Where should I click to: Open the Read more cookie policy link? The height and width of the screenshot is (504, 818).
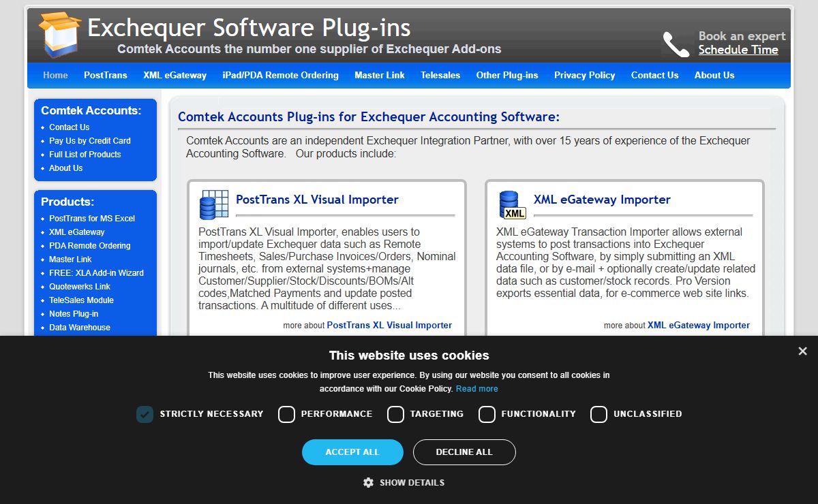476,389
